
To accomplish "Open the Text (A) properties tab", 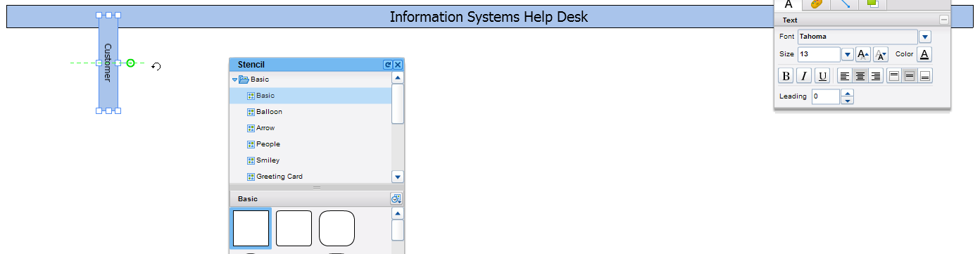I will pyautogui.click(x=789, y=4).
